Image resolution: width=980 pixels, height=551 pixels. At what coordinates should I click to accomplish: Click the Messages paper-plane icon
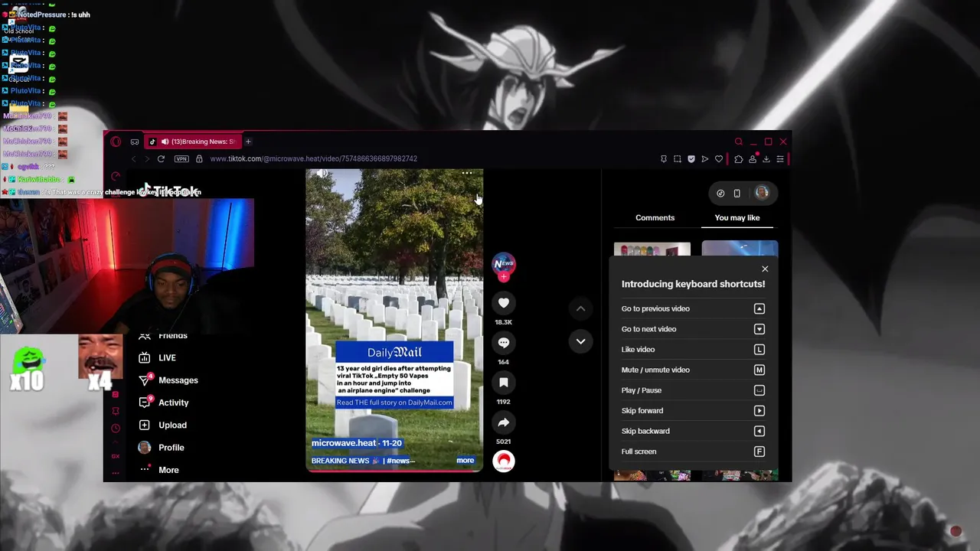point(144,380)
